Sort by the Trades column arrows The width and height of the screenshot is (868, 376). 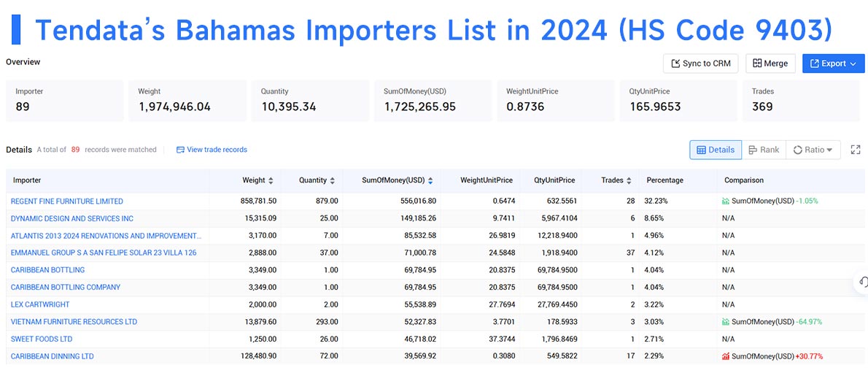click(628, 180)
